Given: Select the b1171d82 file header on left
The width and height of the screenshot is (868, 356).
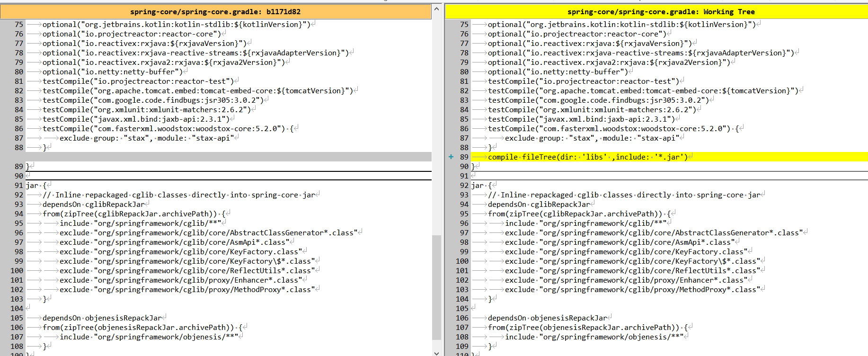Looking at the screenshot, I should point(215,12).
